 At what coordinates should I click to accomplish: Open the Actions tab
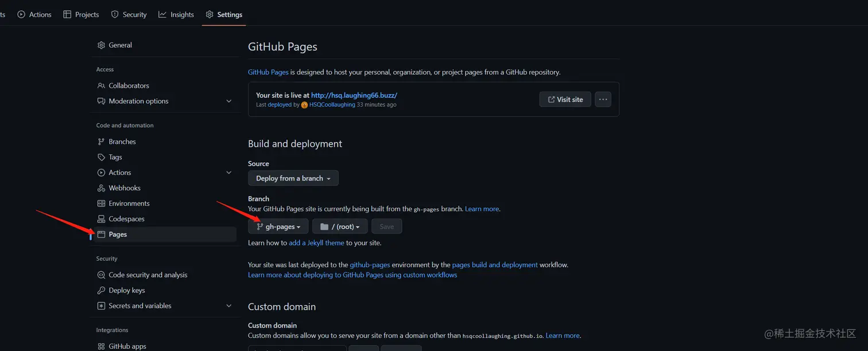click(x=34, y=14)
